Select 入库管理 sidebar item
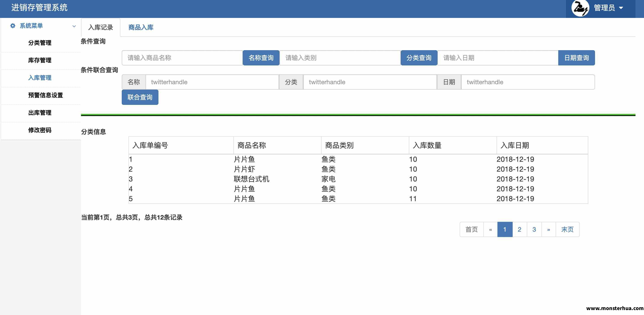Viewport: 644px width, 315px height. pyautogui.click(x=40, y=78)
